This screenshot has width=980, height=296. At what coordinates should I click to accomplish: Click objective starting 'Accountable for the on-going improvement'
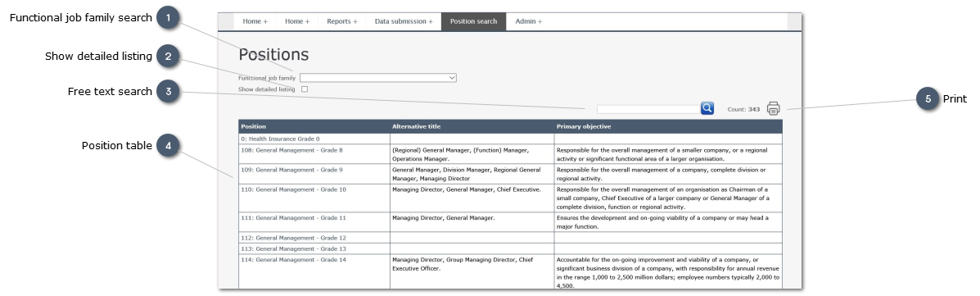668,272
